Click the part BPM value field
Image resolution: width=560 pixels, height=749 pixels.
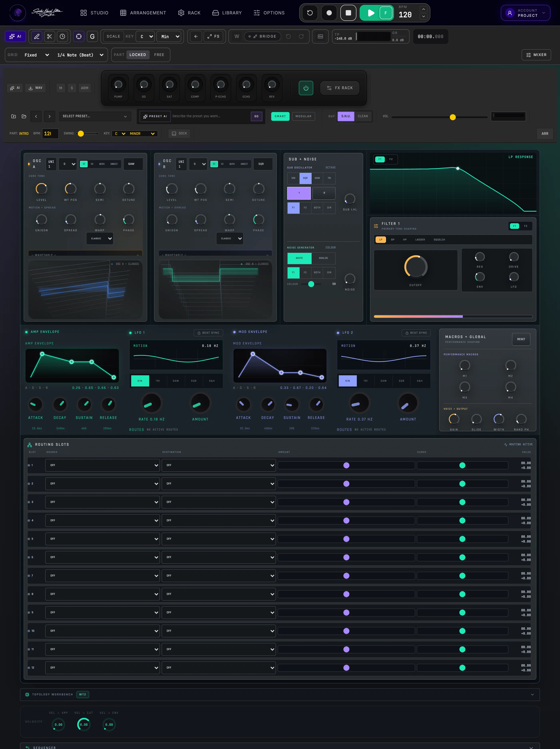coord(50,134)
